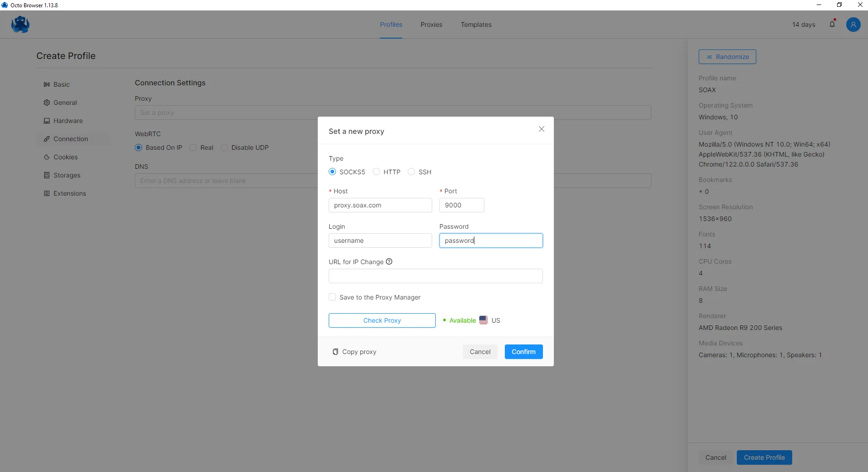
Task: Click the help icon beside URL for IP Change
Action: tap(389, 262)
